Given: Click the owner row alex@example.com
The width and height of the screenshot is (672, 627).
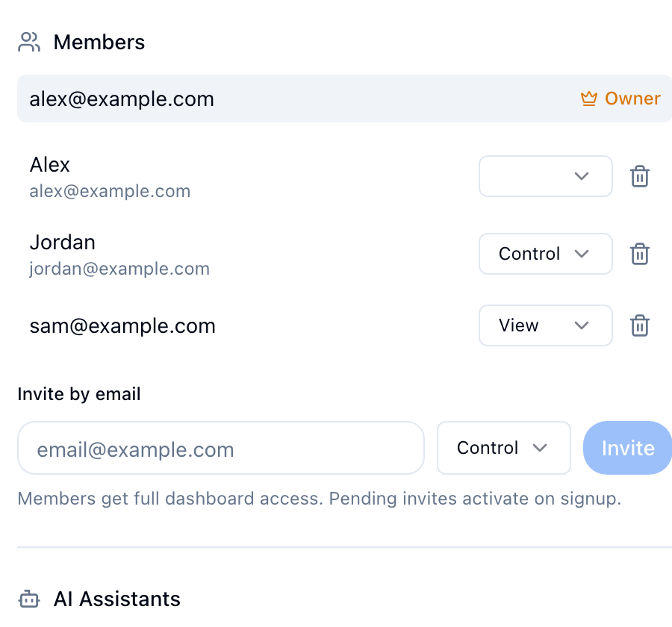Looking at the screenshot, I should (x=122, y=99).
